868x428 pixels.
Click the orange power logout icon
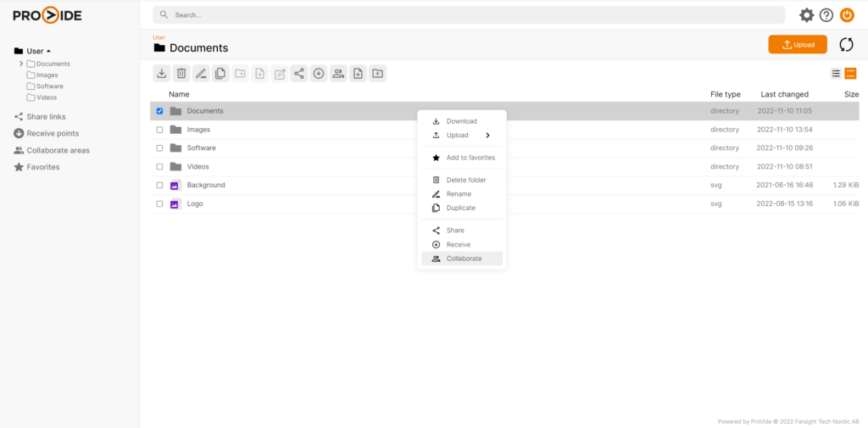click(x=847, y=15)
